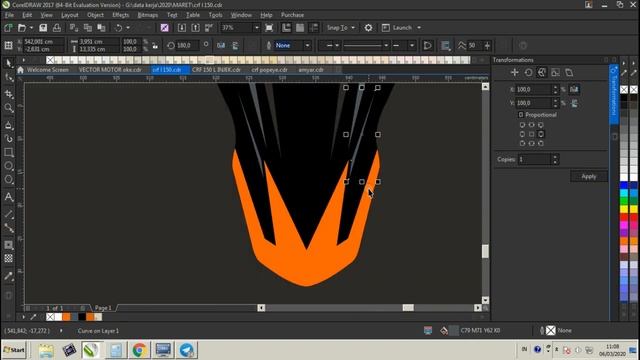Expand the Open file dropdown arrow
The image size is (640, 360).
31,28
